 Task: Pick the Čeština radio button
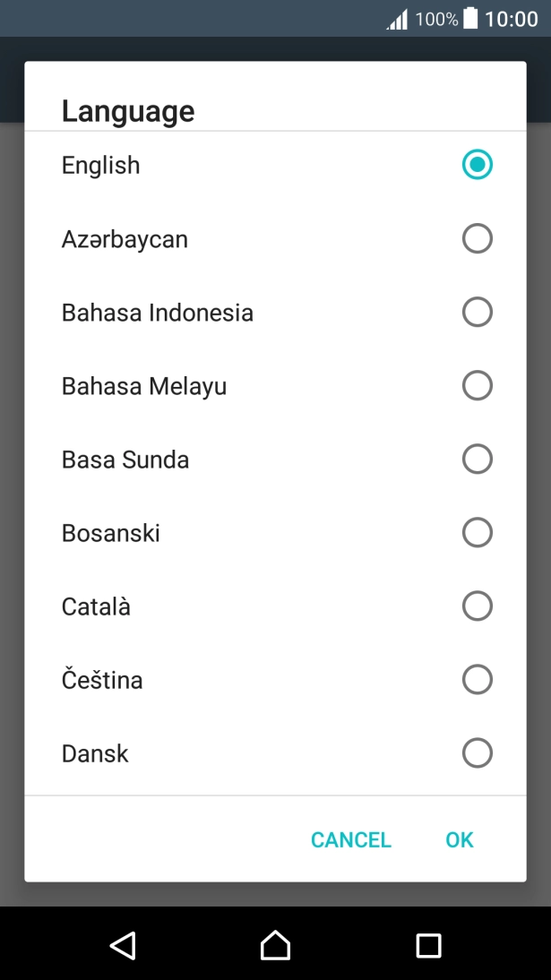pyautogui.click(x=477, y=680)
